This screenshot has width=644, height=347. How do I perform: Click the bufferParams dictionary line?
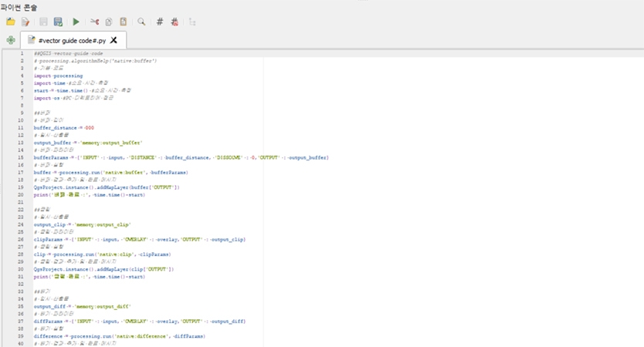tap(181, 157)
